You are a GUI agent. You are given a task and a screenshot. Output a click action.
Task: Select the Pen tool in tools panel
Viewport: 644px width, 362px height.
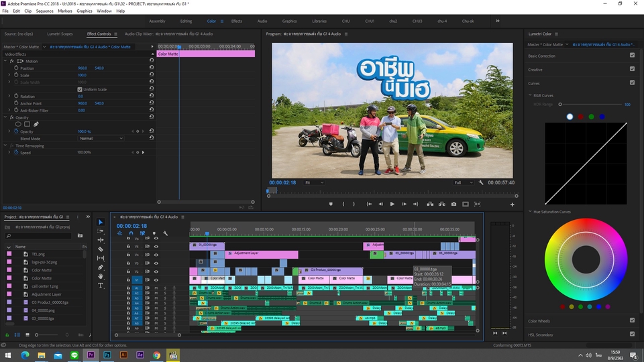click(101, 267)
